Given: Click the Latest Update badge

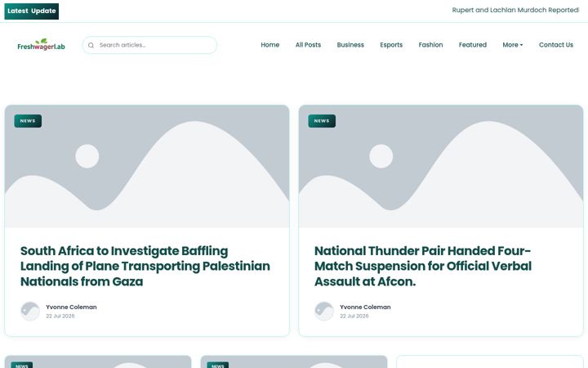Looking at the screenshot, I should click(32, 11).
